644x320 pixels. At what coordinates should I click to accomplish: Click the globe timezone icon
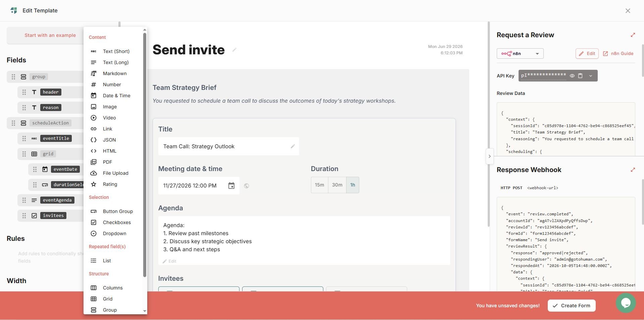247,186
